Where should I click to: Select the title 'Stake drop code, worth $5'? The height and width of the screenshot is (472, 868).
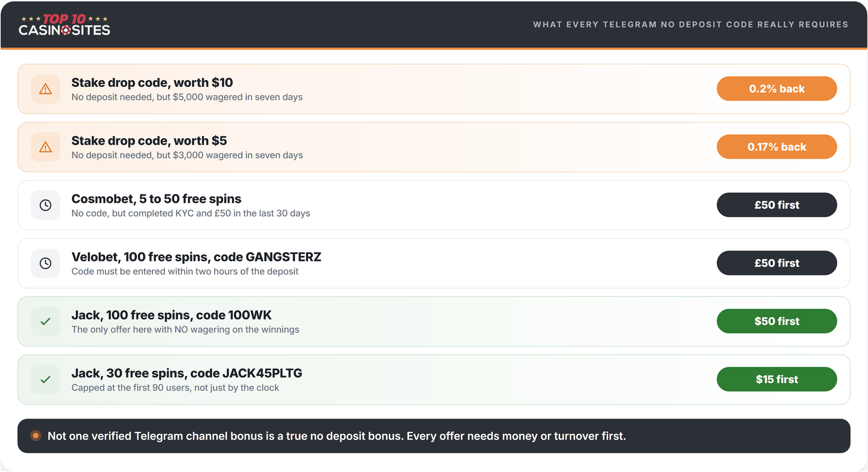tap(149, 141)
